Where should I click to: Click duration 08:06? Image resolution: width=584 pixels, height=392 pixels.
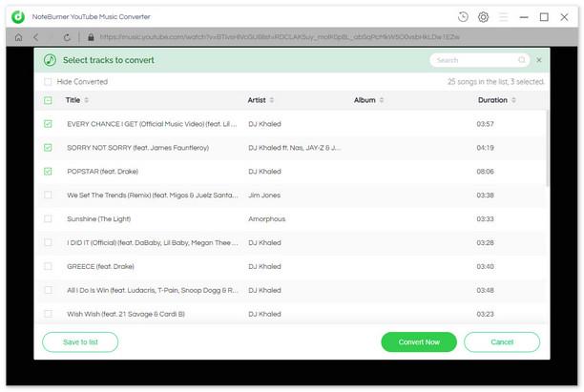486,172
